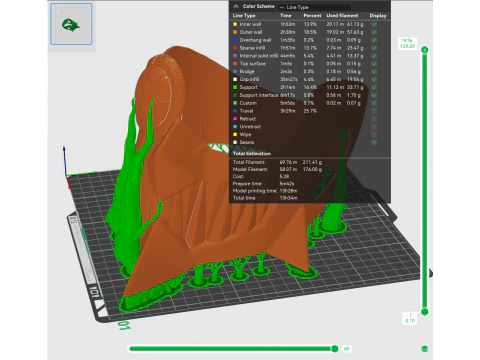The height and width of the screenshot is (360, 480).
Task: Click the Total Filament value 211.41 g
Action: [312, 162]
